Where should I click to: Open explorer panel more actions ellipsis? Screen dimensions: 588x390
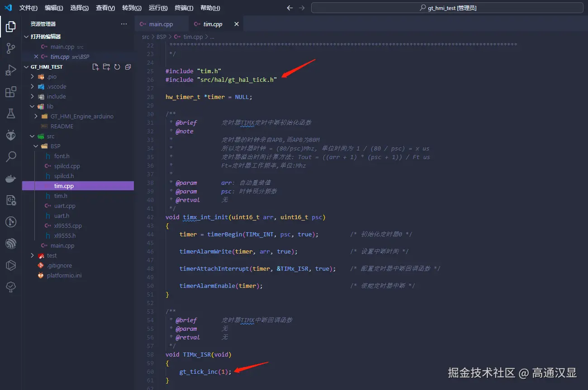coord(124,24)
